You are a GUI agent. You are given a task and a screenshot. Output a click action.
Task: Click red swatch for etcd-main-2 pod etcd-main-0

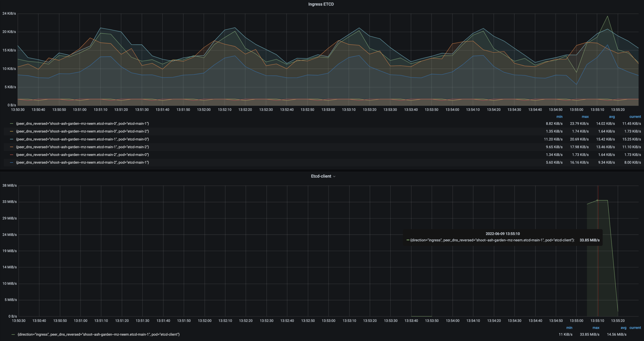click(x=11, y=155)
